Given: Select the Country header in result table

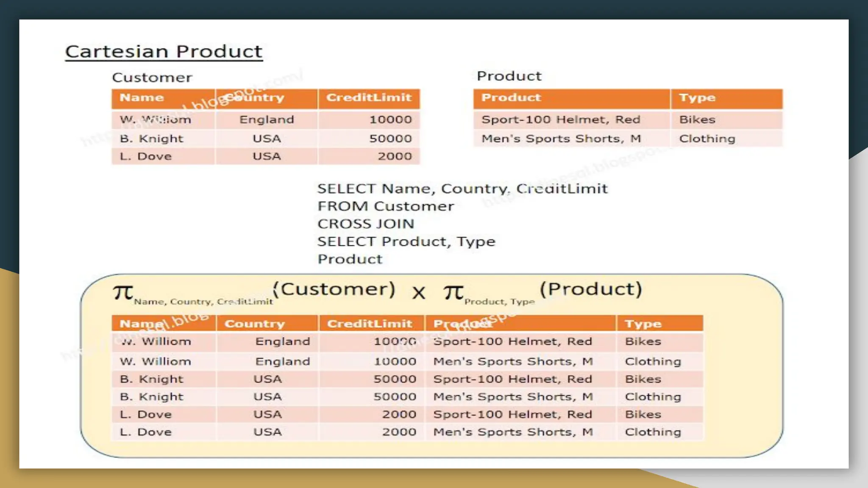Looking at the screenshot, I should click(254, 324).
